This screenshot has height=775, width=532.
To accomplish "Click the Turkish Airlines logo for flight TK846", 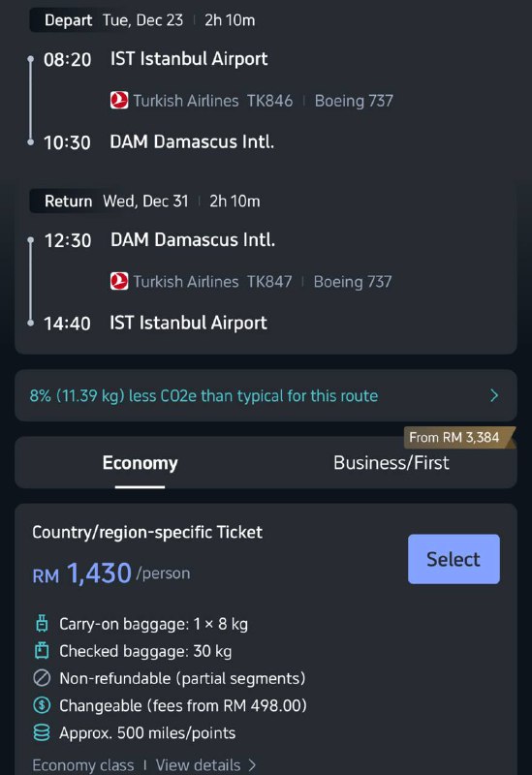I will (x=119, y=101).
